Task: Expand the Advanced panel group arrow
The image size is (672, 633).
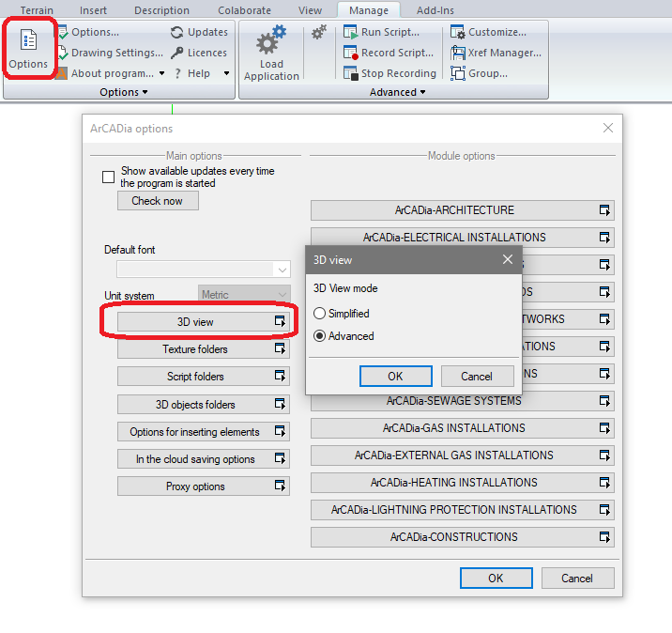Action: coord(423,92)
